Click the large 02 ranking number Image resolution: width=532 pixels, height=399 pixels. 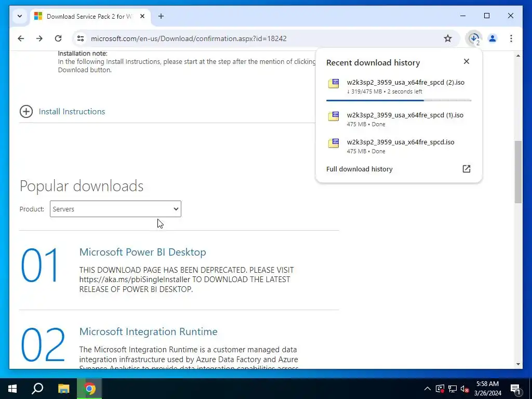point(43,345)
